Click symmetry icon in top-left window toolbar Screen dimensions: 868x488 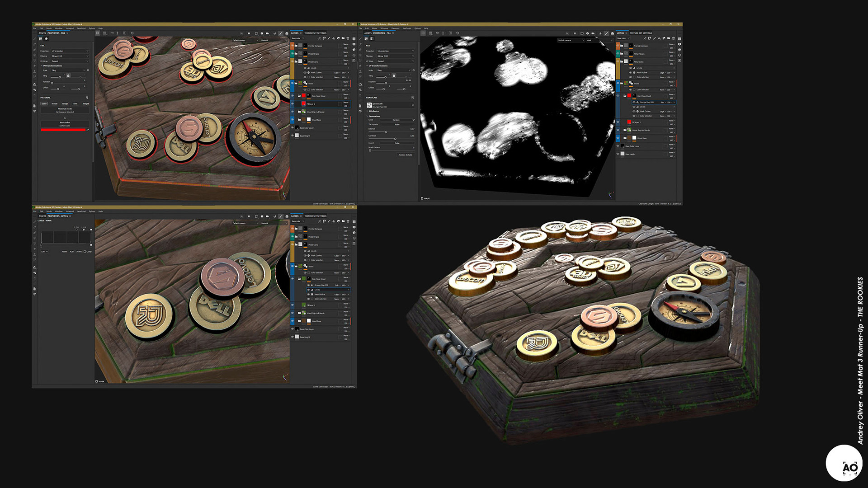pyautogui.click(x=112, y=33)
